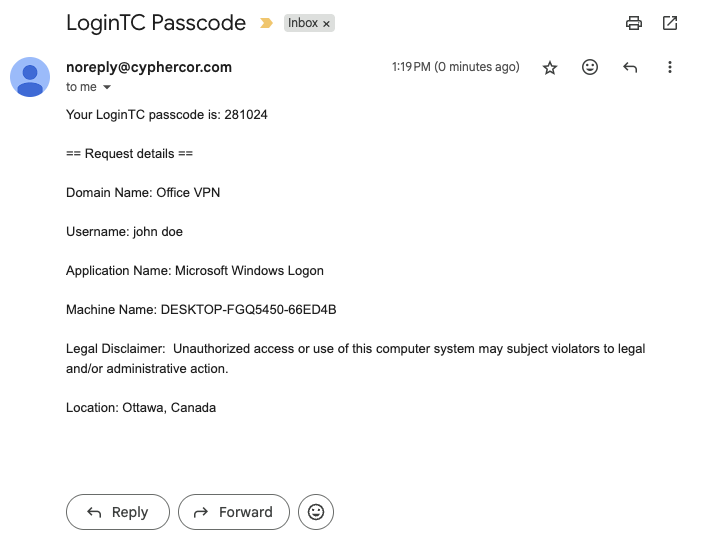Click the LoginTC Passcode subject heading
This screenshot has width=706, height=547.
point(156,22)
